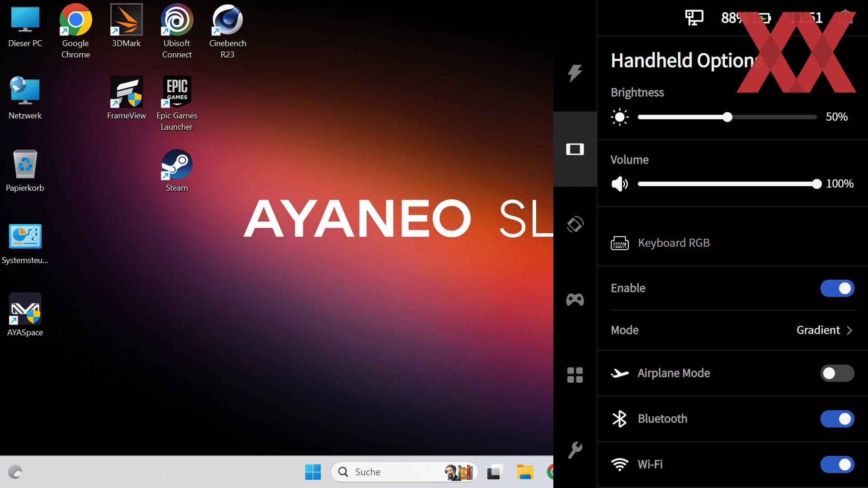Open the four-squares apps tab
This screenshot has height=488, width=868.
pyautogui.click(x=575, y=375)
